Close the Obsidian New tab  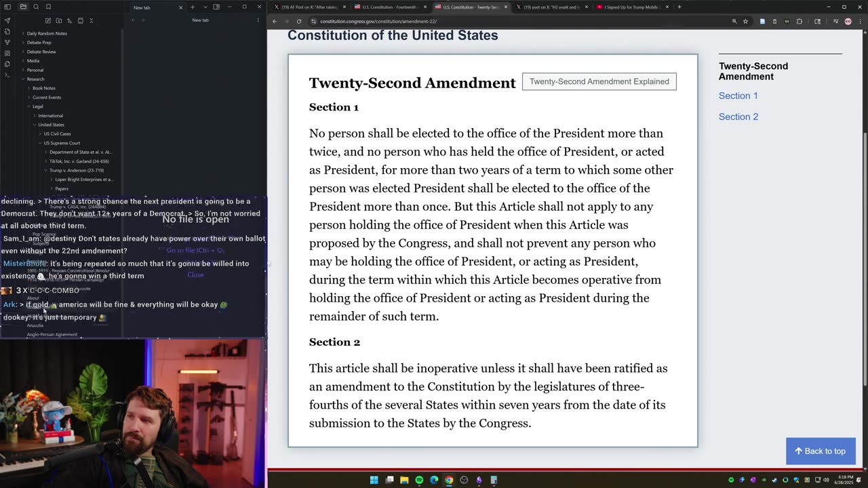tap(180, 7)
